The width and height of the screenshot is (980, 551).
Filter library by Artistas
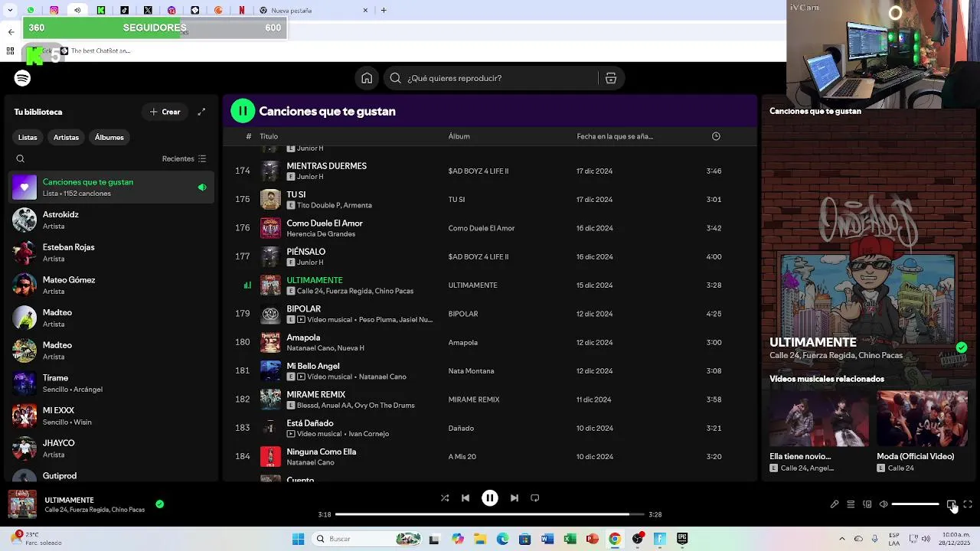pyautogui.click(x=66, y=138)
